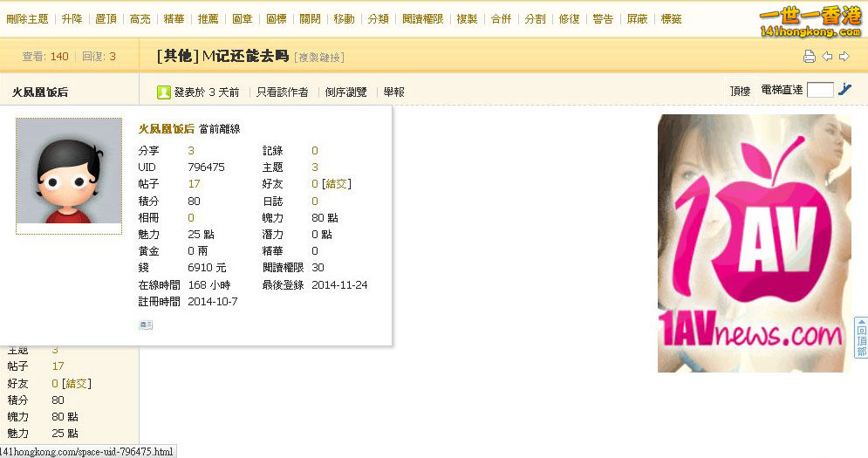Open the profile card icon in popup

tap(146, 325)
